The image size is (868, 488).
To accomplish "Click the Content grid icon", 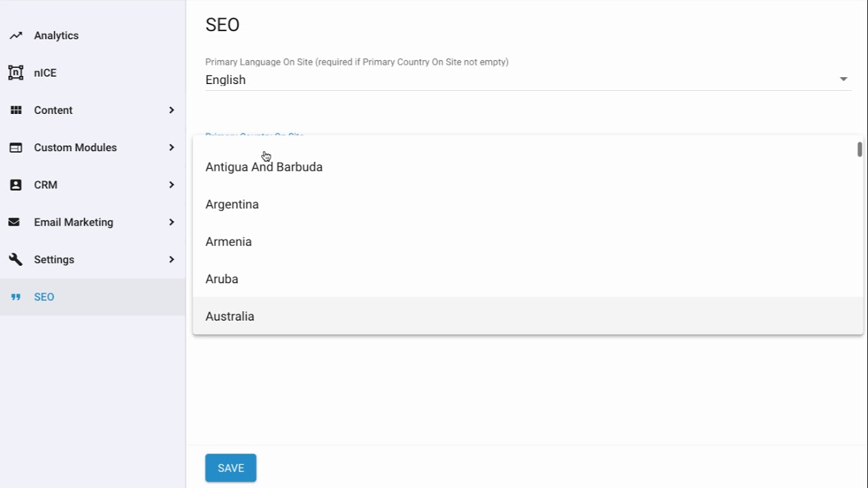I will click(x=16, y=110).
